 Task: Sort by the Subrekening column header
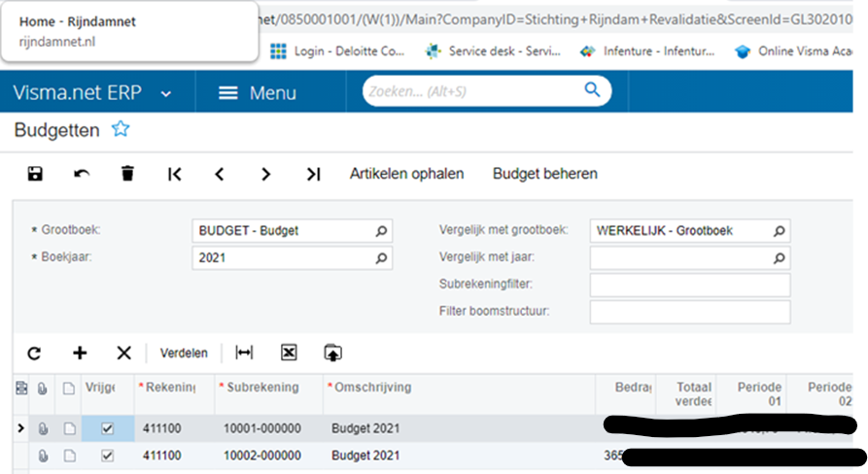[x=268, y=394]
